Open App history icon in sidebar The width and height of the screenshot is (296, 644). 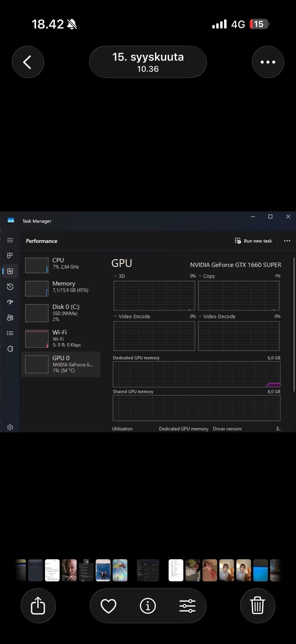tap(10, 287)
